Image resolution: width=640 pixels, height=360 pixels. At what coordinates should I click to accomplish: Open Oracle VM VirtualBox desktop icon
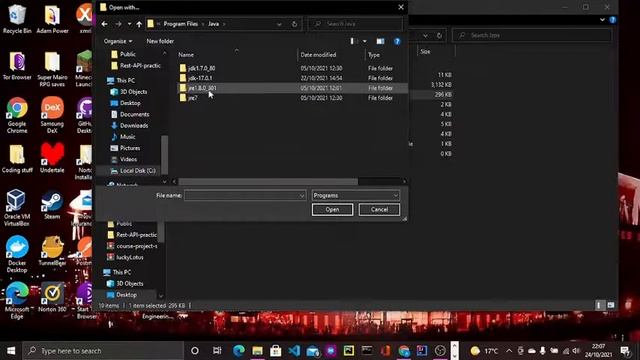coord(17,208)
